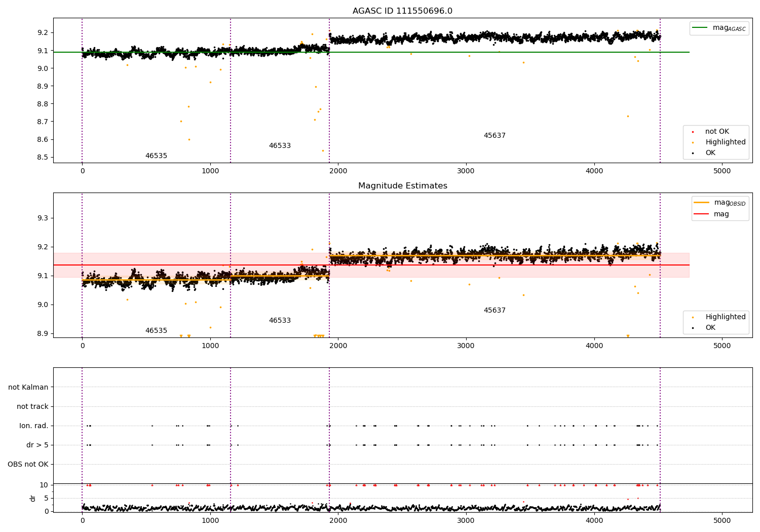The height and width of the screenshot is (532, 760).
Task: Click the red 'mag' legend line in middle plot
Action: tap(702, 214)
